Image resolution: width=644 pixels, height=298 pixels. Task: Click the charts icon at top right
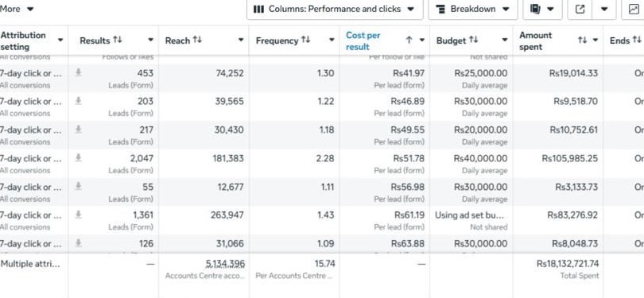click(634, 9)
